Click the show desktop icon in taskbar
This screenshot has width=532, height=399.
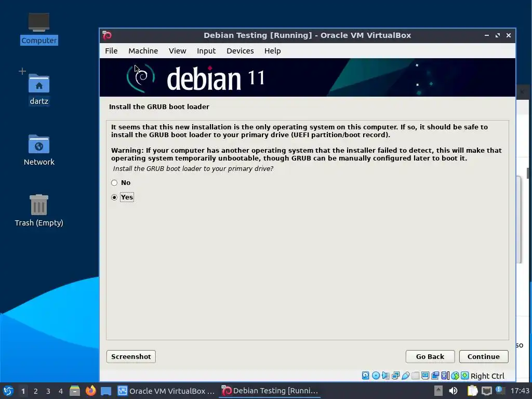(x=106, y=391)
